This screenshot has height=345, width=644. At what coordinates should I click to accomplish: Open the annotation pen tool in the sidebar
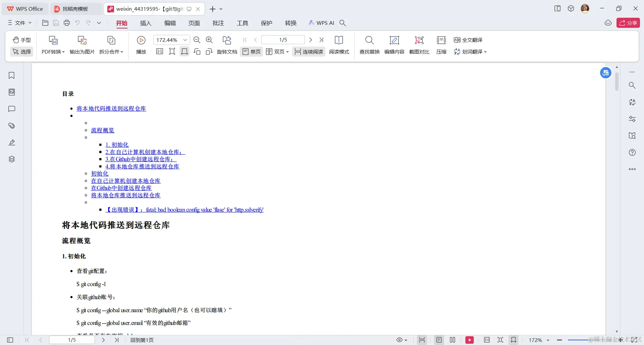(12, 142)
